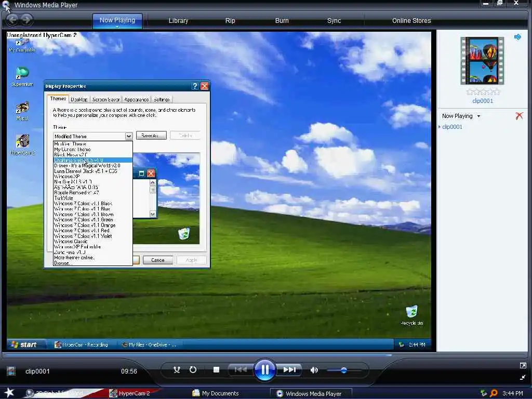Screen dimensions: 532x399
Task: Mute the player volume
Action: pos(314,370)
